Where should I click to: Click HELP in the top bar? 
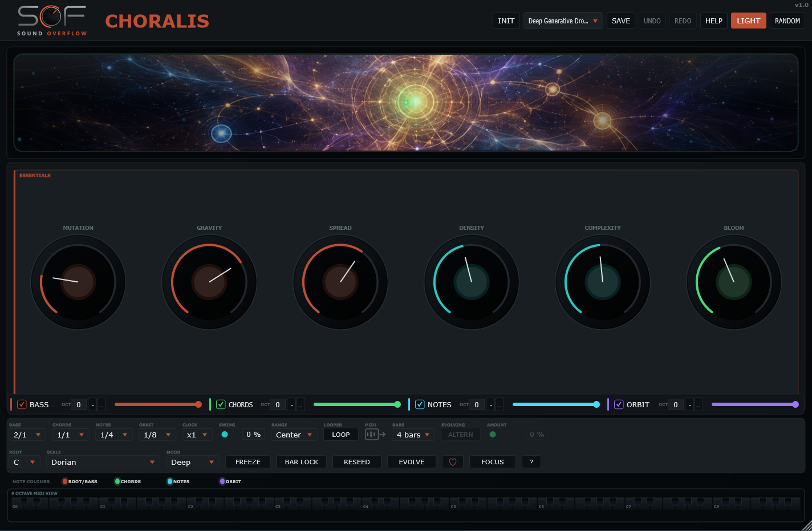714,21
